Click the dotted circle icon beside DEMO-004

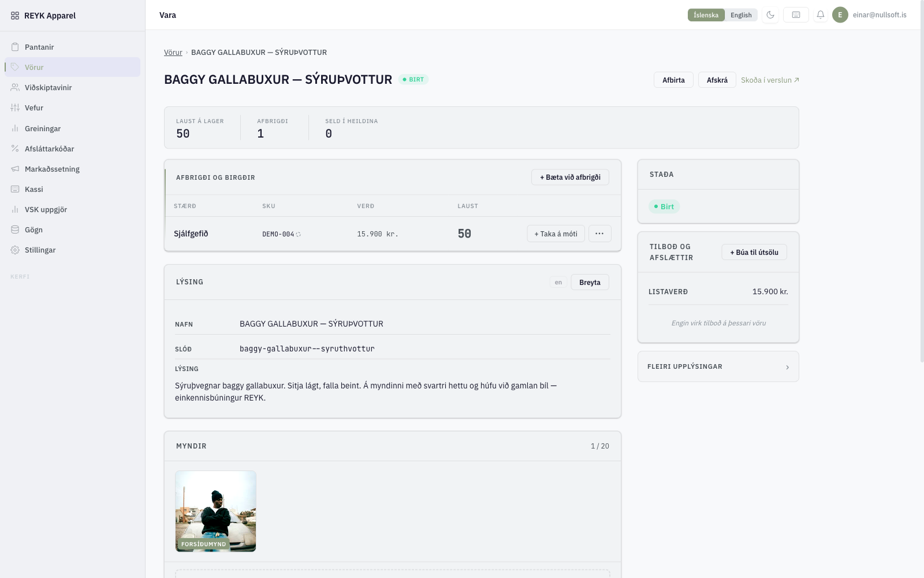299,234
